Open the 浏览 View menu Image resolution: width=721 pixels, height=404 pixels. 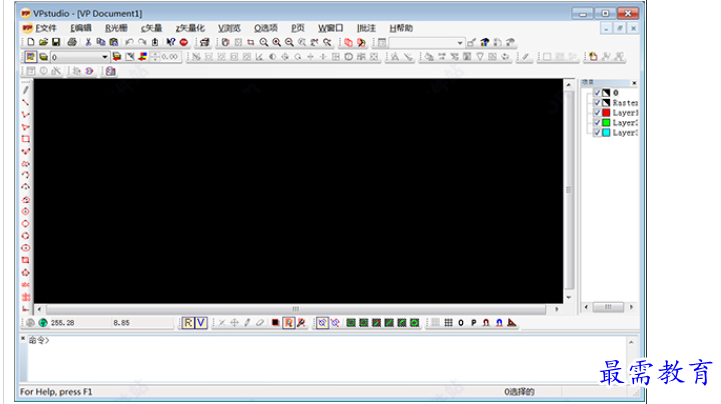pyautogui.click(x=229, y=28)
